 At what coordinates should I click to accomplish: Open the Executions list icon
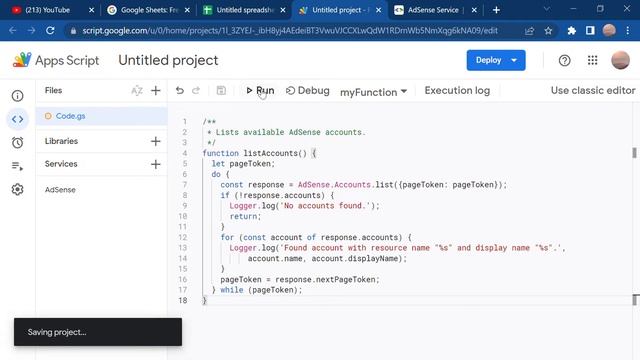pos(17,166)
